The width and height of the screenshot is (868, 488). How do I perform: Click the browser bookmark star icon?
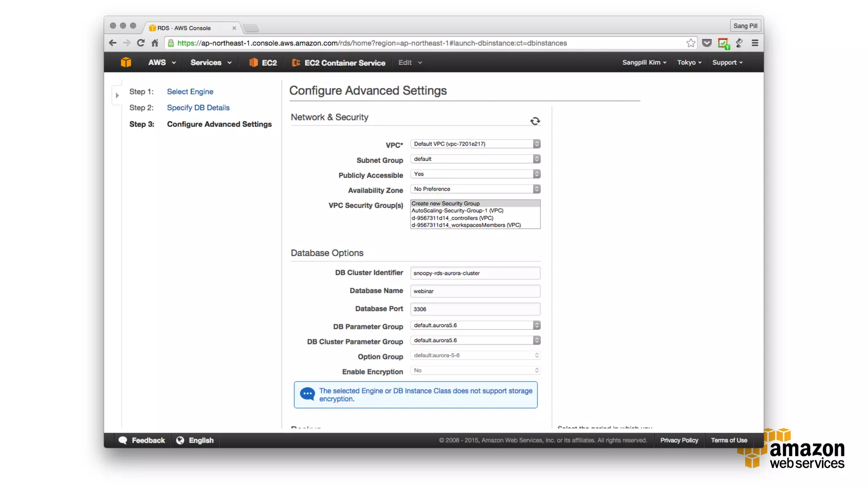690,43
